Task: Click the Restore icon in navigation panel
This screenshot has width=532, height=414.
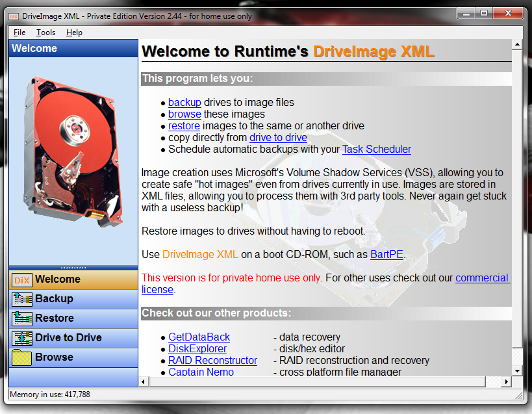Action: [21, 318]
